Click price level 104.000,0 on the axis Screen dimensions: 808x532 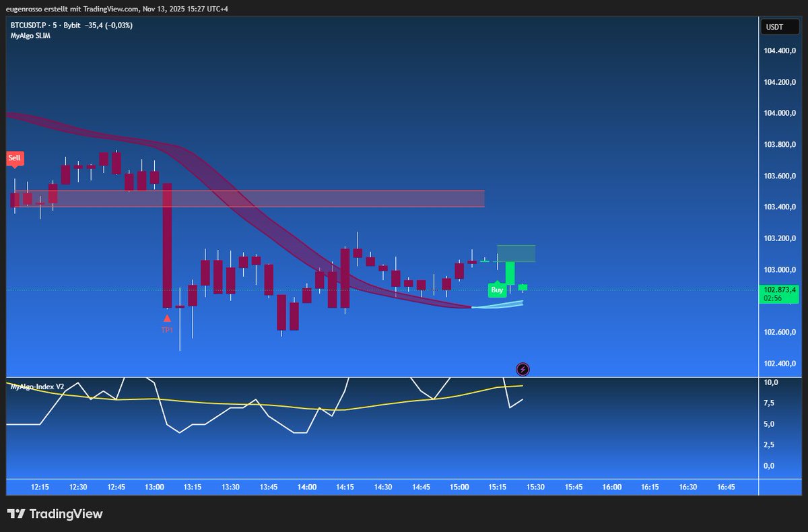[x=780, y=113]
